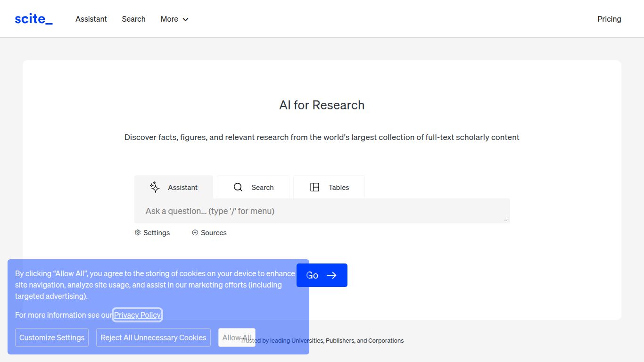Click the sparkle icon on Assistant tab
The width and height of the screenshot is (644, 362).
(x=155, y=187)
